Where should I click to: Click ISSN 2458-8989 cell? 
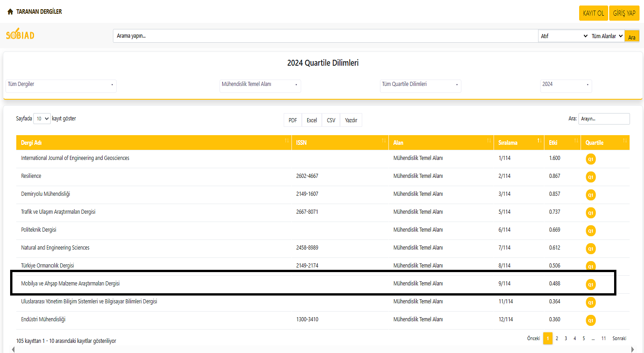click(307, 248)
